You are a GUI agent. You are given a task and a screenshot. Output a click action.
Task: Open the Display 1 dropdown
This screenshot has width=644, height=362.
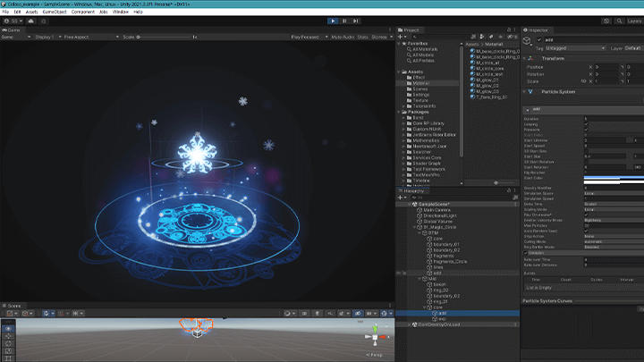coord(47,37)
